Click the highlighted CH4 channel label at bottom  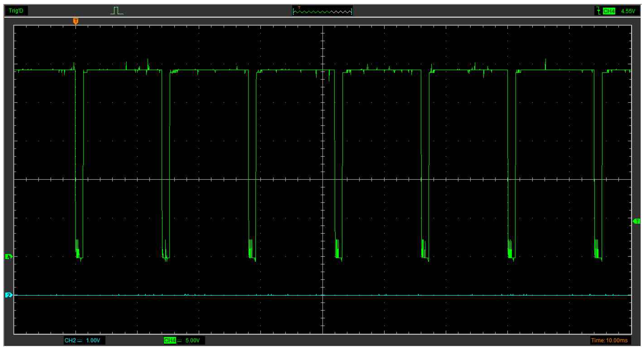coord(170,340)
